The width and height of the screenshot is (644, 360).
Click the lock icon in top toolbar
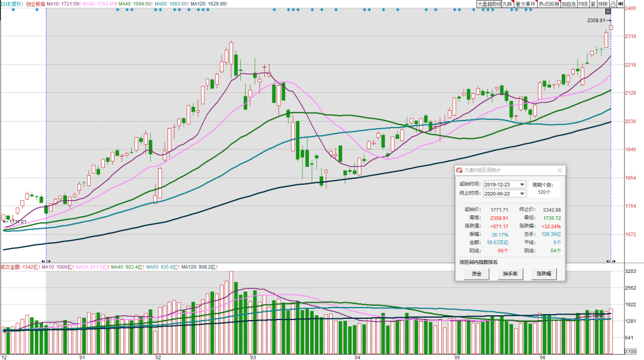pos(612,4)
